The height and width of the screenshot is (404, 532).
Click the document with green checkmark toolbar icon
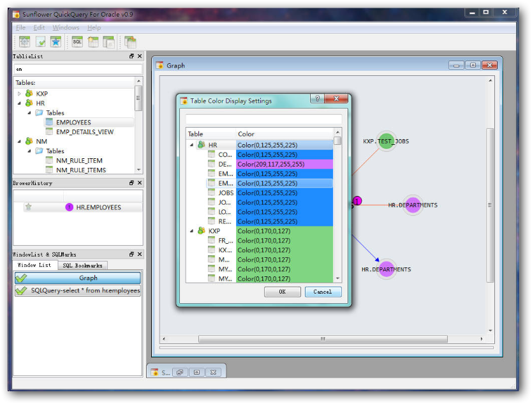40,41
